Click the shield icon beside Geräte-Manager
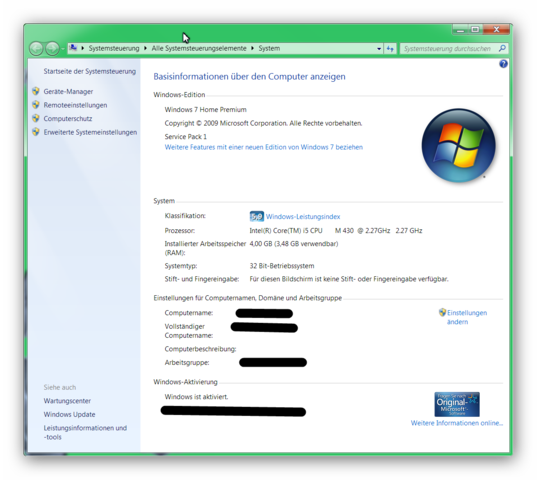537x480 pixels. (36, 91)
